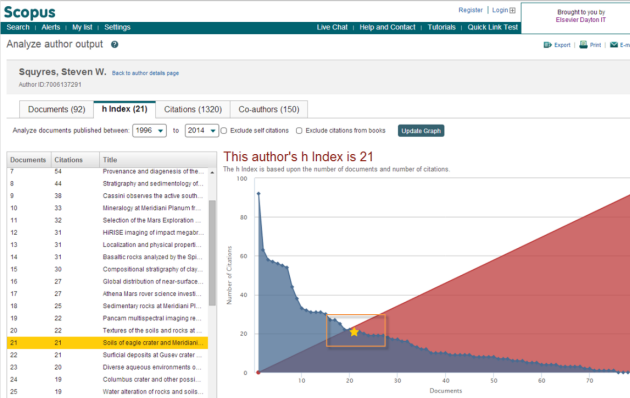The width and height of the screenshot is (630, 398).
Task: Open Tutorials link
Action: point(442,27)
